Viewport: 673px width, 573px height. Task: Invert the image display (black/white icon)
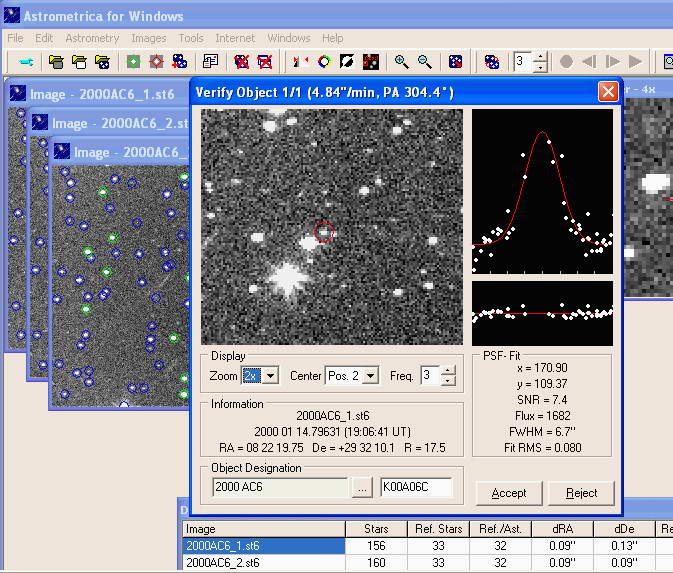pyautogui.click(x=347, y=62)
